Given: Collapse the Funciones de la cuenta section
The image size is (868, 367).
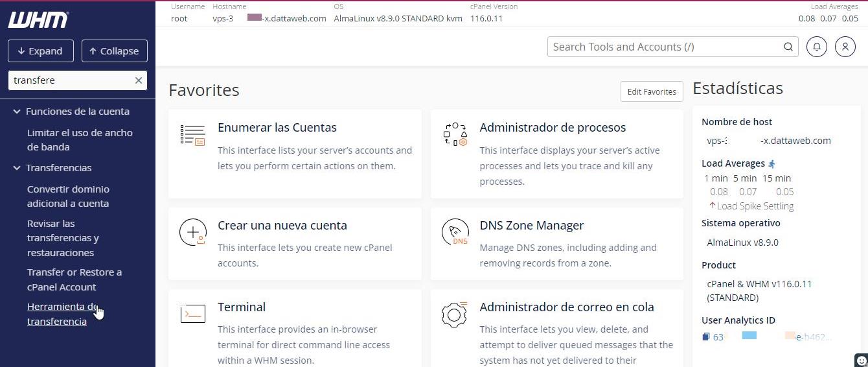Looking at the screenshot, I should point(17,112).
